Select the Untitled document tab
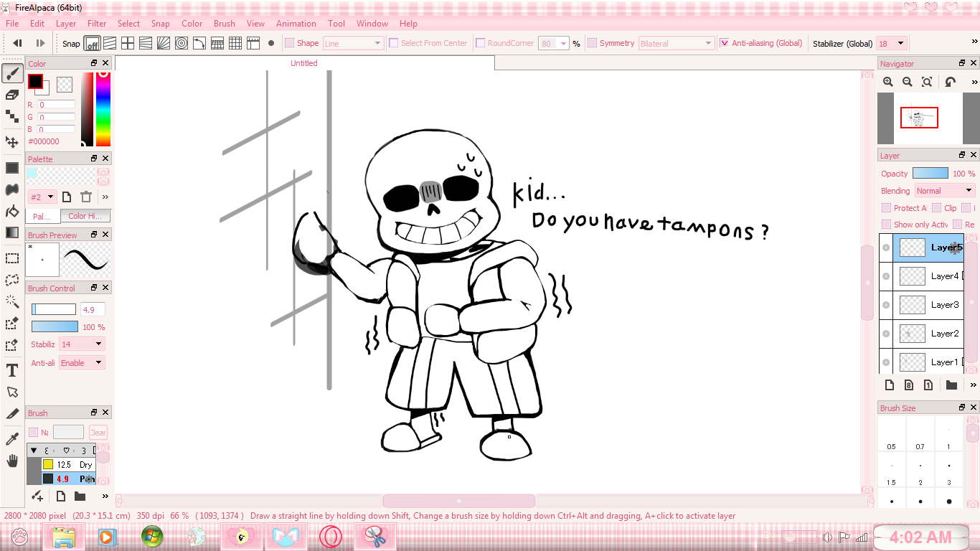Viewport: 980px width, 551px height. point(303,63)
